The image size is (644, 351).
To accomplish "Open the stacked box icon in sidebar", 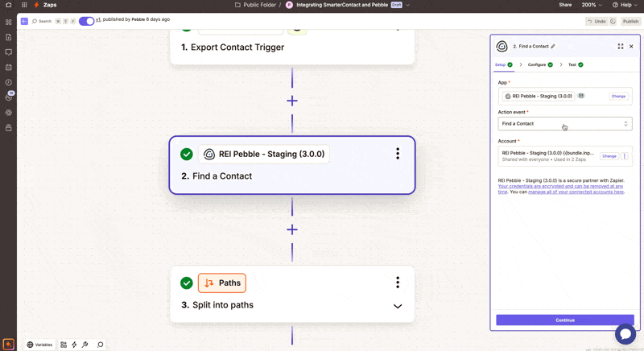I will point(8,128).
